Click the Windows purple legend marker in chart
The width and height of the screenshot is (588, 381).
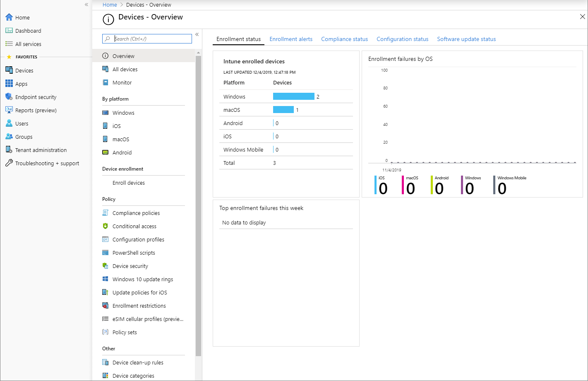click(x=462, y=185)
